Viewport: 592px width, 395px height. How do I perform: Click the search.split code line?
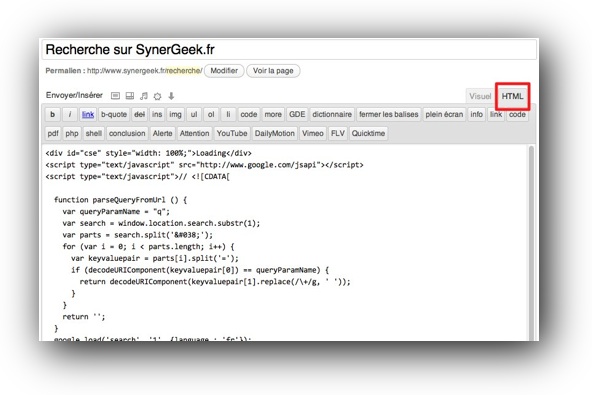(137, 235)
